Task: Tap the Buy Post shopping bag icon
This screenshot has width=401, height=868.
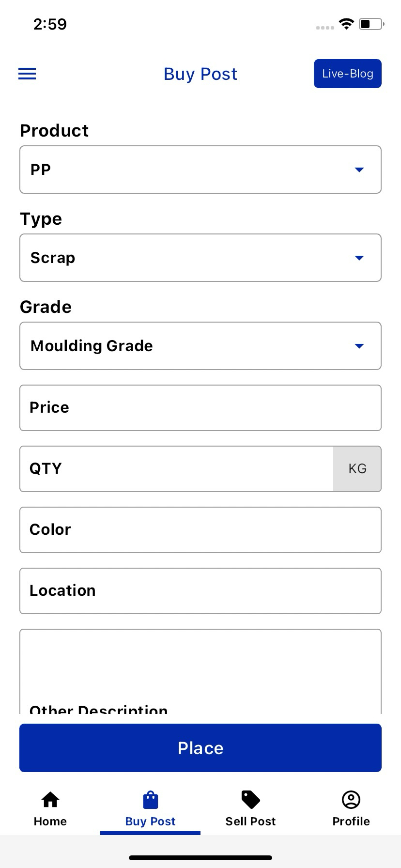Action: click(x=151, y=800)
